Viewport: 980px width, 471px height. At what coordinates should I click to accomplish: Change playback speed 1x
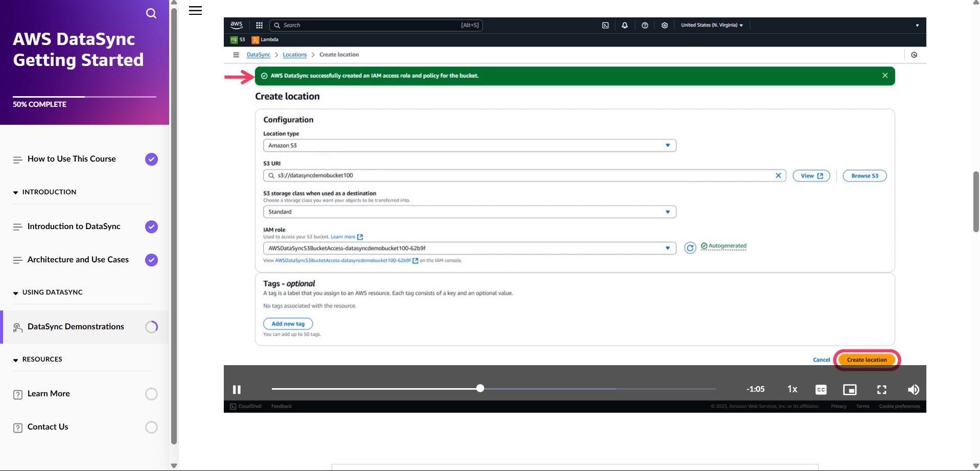click(x=792, y=389)
